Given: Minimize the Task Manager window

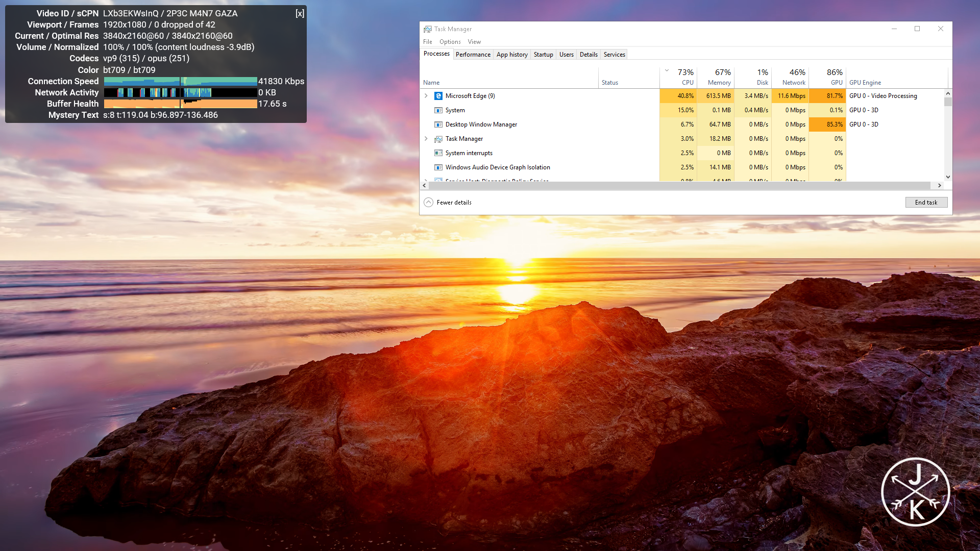Looking at the screenshot, I should pyautogui.click(x=894, y=29).
